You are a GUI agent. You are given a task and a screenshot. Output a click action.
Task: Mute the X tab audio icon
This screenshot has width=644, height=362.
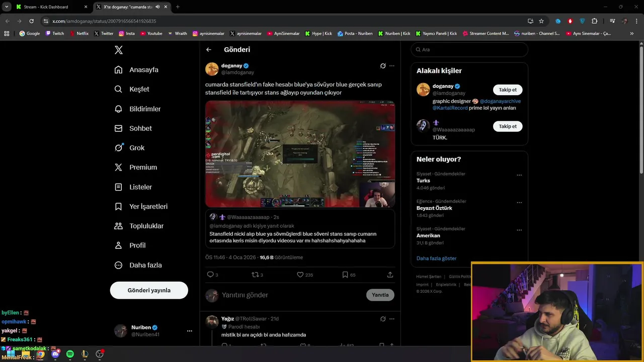[157, 7]
